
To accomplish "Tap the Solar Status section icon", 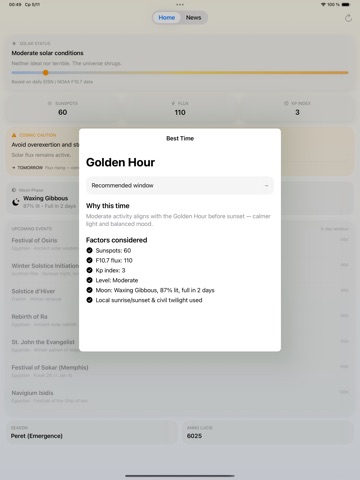I will pos(14,43).
